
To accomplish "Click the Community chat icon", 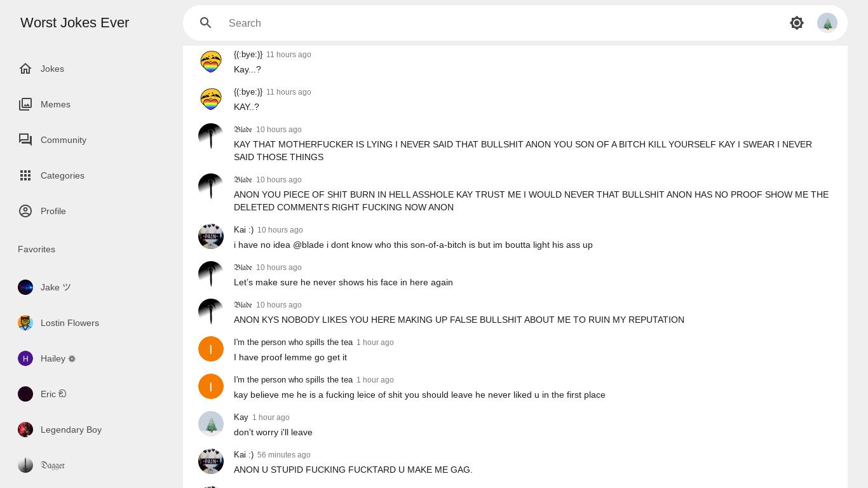I will [25, 140].
